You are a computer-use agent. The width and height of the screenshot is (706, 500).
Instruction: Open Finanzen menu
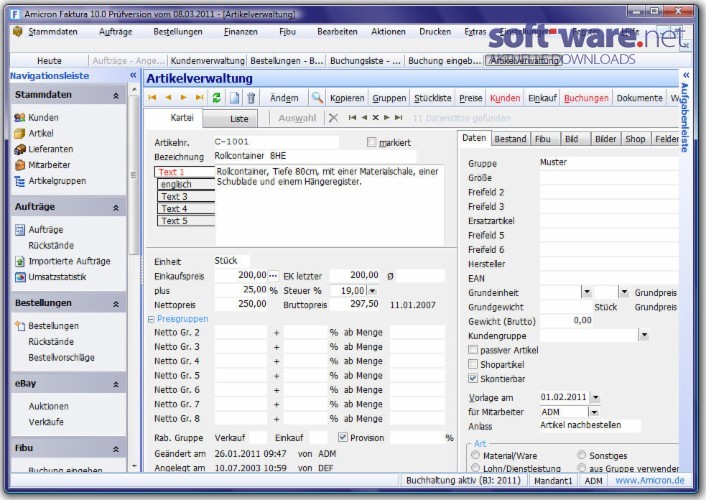(x=241, y=32)
